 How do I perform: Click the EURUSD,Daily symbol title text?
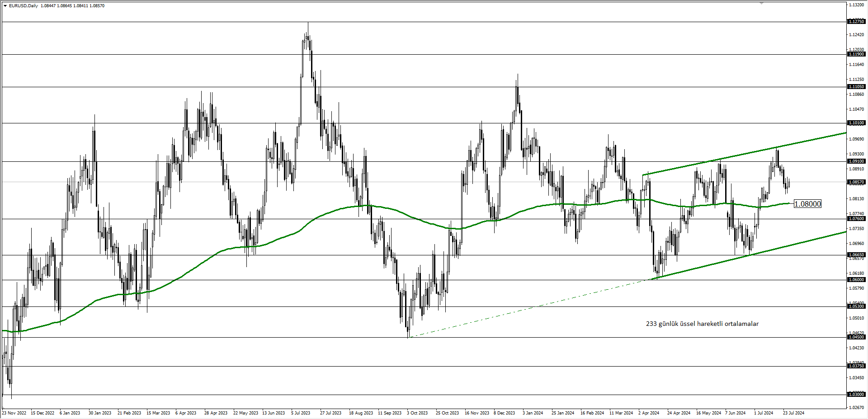(24, 6)
